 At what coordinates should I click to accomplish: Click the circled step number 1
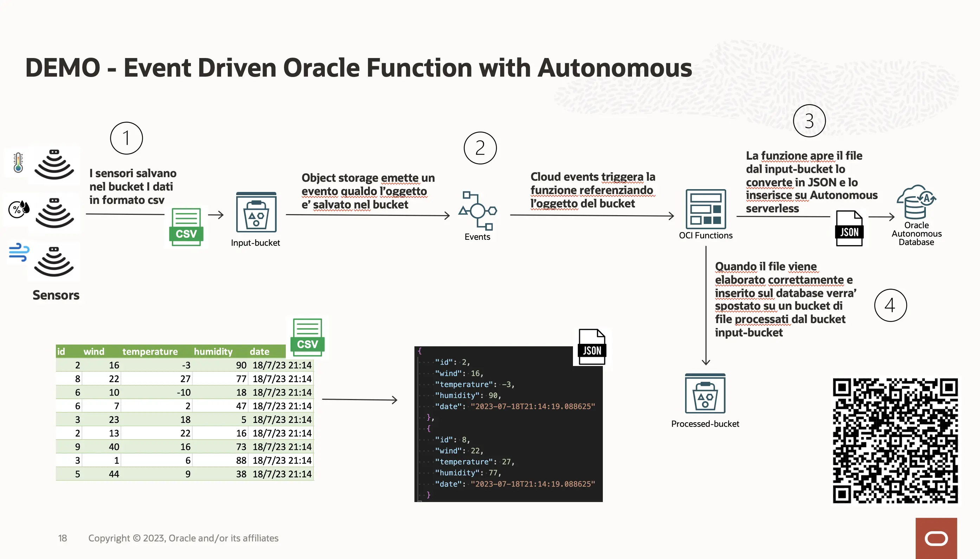pyautogui.click(x=126, y=138)
